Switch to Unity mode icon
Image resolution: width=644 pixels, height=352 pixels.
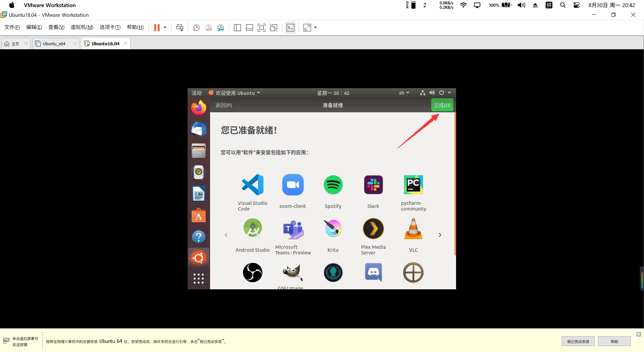click(274, 27)
